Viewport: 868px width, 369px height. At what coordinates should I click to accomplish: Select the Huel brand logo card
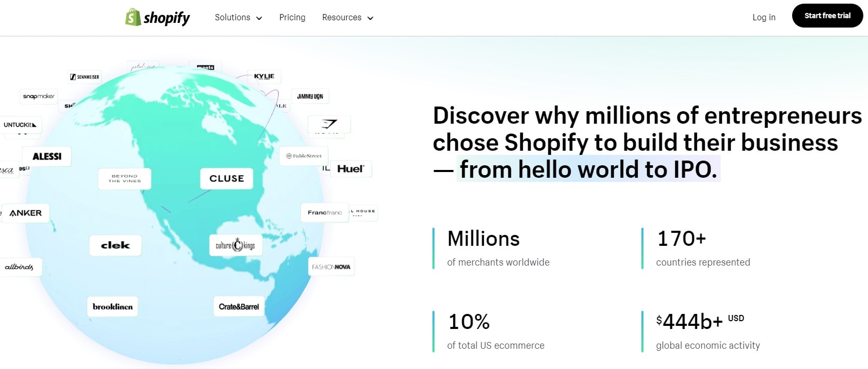351,169
